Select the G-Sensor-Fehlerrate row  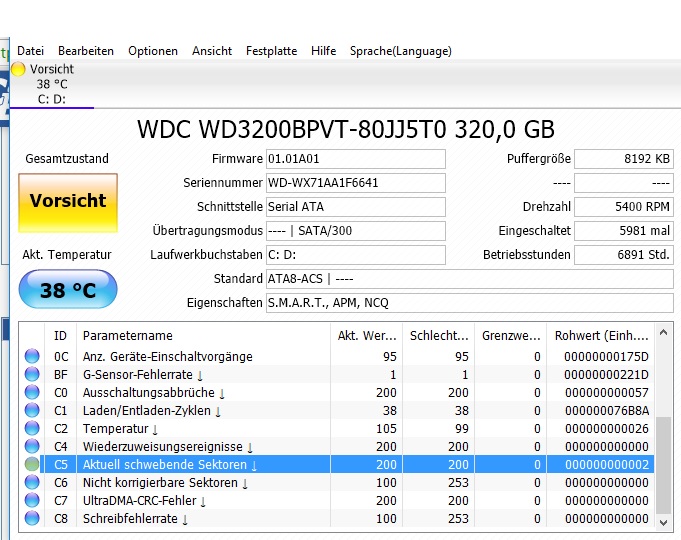(x=337, y=374)
